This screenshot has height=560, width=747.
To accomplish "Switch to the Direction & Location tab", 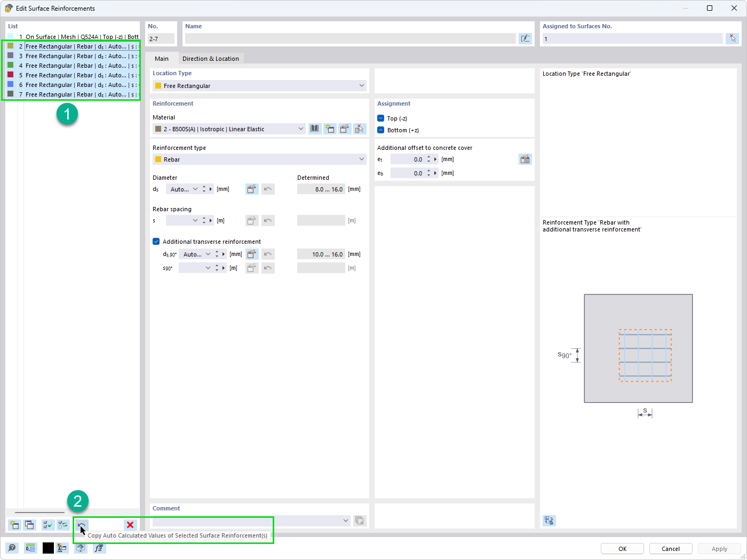I will tap(211, 59).
